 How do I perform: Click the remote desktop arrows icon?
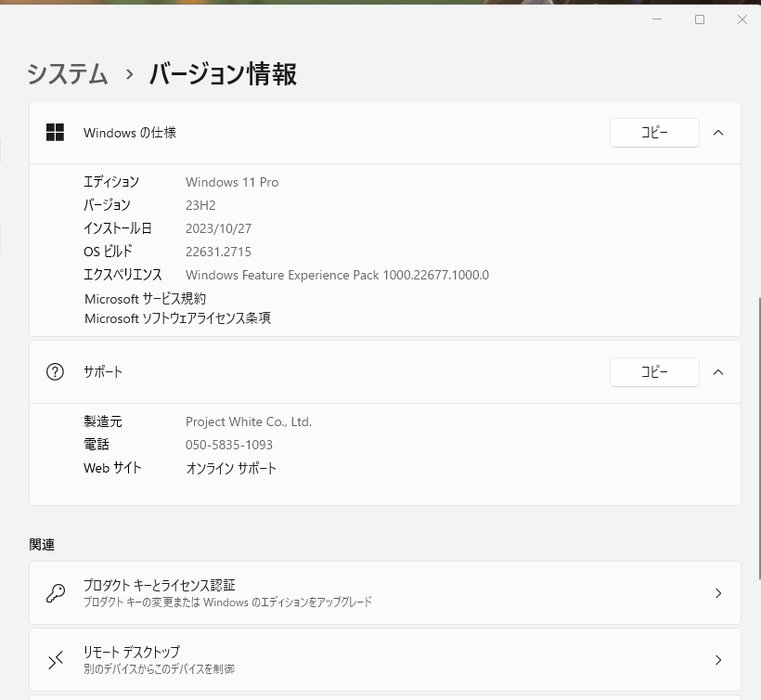point(56,660)
